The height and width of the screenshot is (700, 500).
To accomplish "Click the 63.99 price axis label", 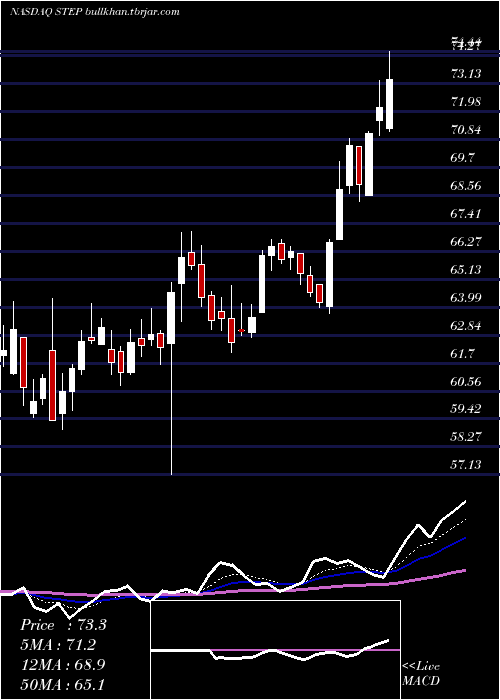I will [x=467, y=298].
